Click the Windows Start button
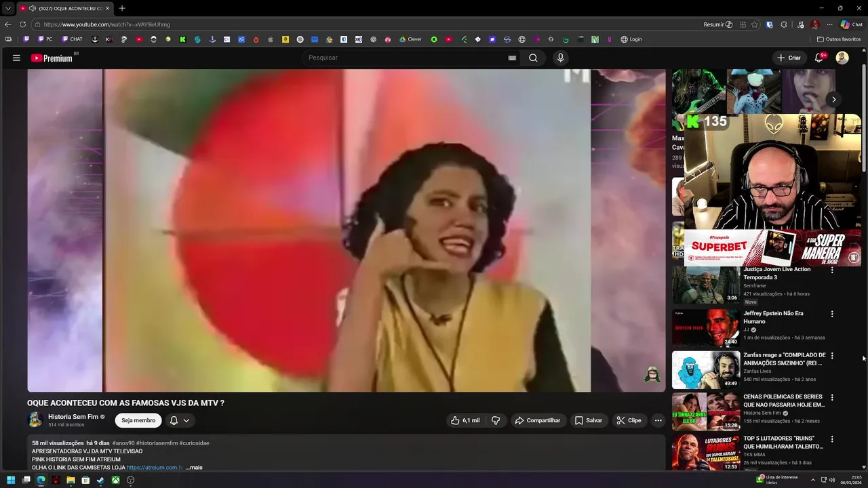This screenshot has height=488, width=868. (x=11, y=480)
